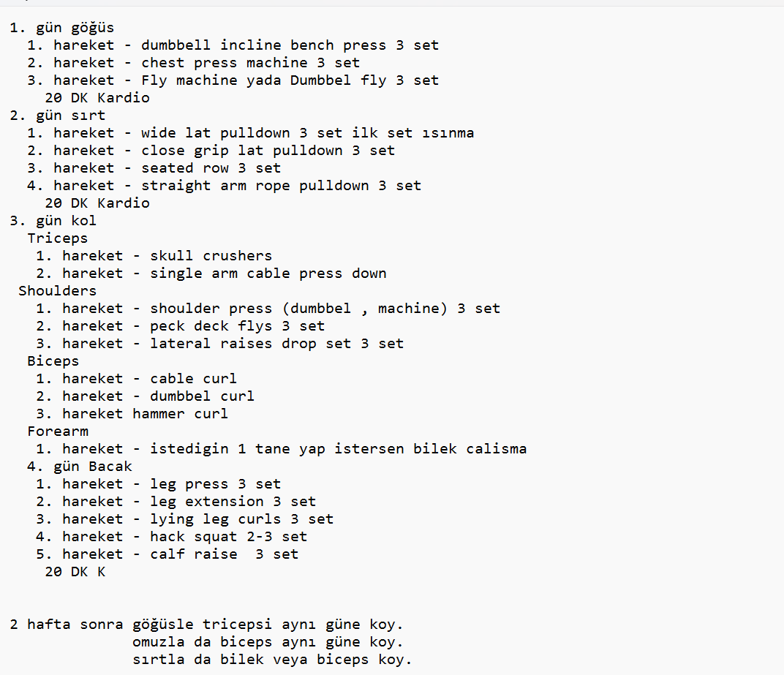784x675 pixels.
Task: Click the close grip lat pulldown line
Action: [x=211, y=151]
